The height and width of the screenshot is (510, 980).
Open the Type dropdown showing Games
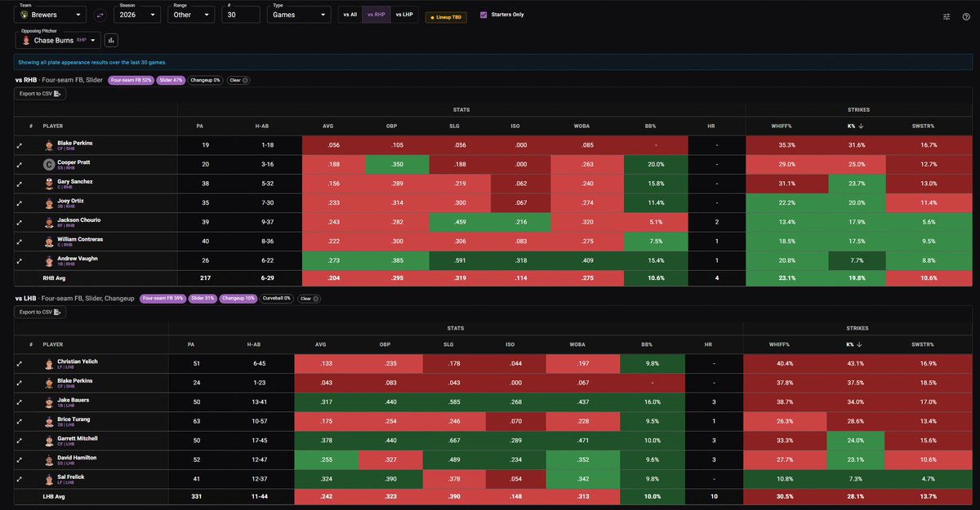(x=300, y=15)
